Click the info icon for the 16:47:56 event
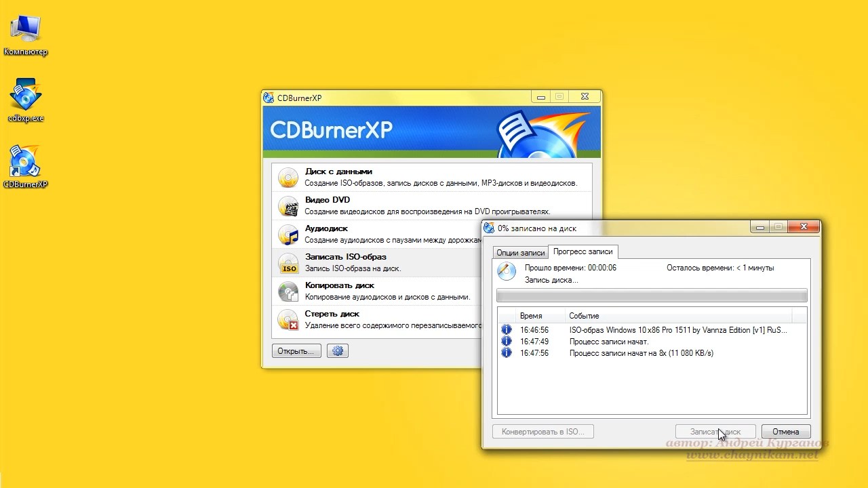 pos(507,353)
